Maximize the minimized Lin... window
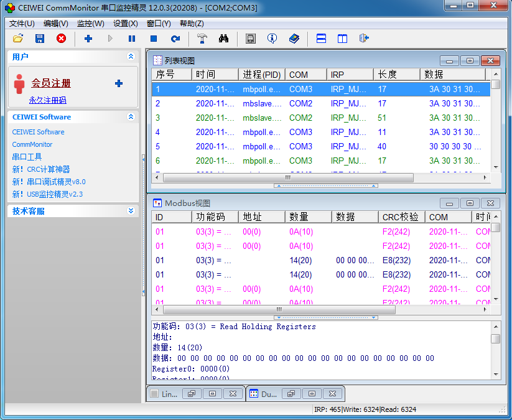The image size is (512, 420). pyautogui.click(x=212, y=393)
